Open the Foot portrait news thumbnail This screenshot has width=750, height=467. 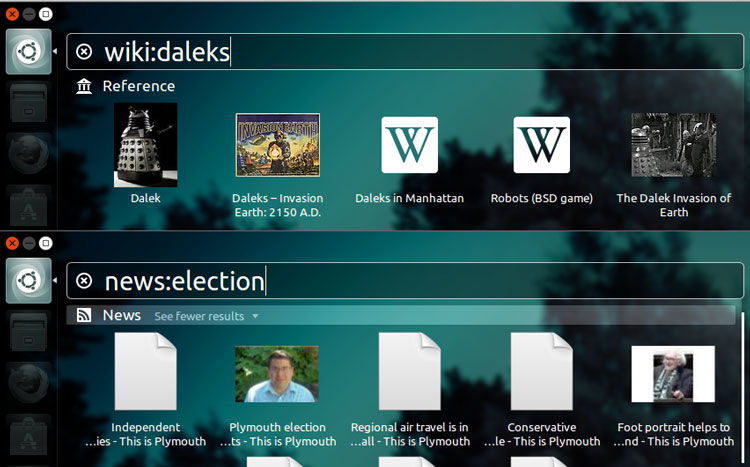pos(673,374)
